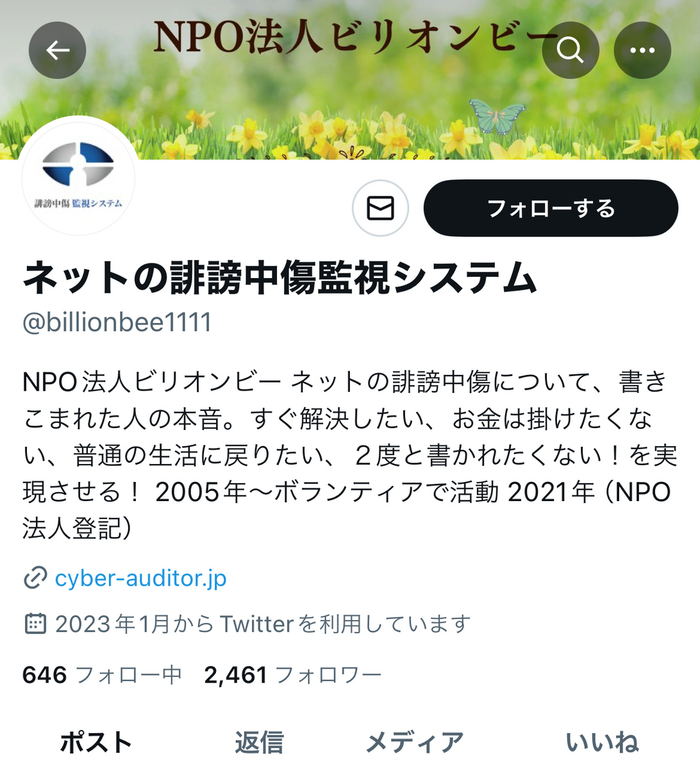Switch to the メディア tab
The height and width of the screenshot is (769, 700).
click(415, 743)
